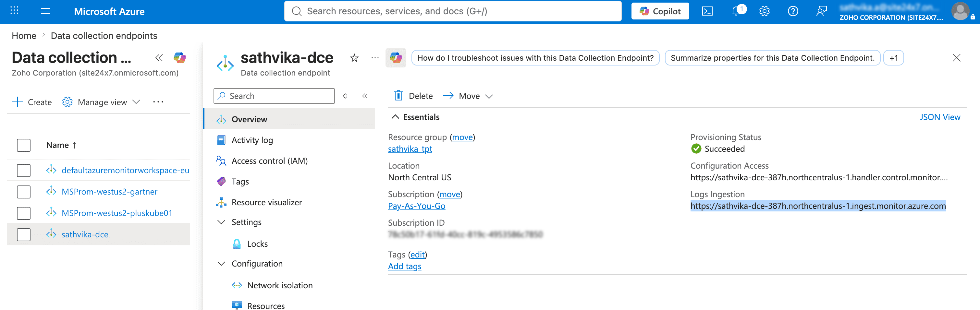Image resolution: width=980 pixels, height=310 pixels.
Task: Open MSProm-westus2-pluskube01 endpoint
Action: click(117, 213)
